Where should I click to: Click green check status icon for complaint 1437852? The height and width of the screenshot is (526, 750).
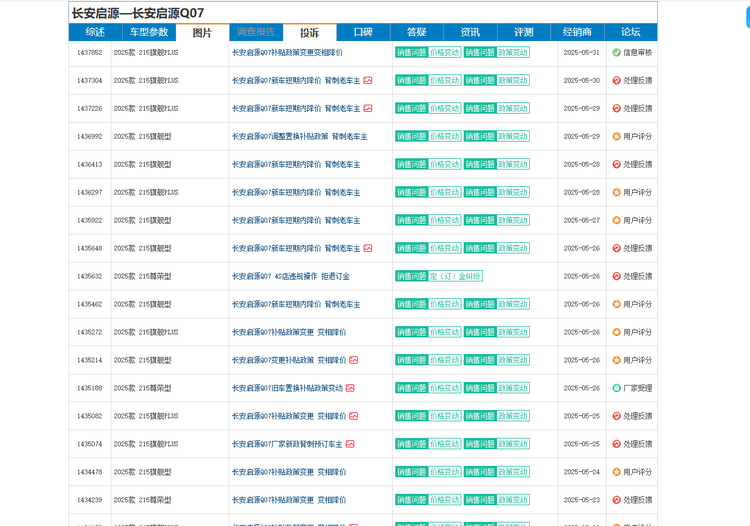[617, 53]
